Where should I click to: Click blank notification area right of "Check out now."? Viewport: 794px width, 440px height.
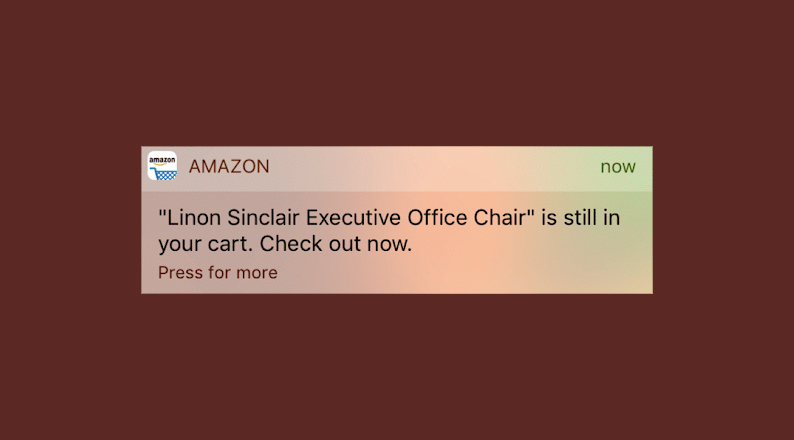click(530, 244)
